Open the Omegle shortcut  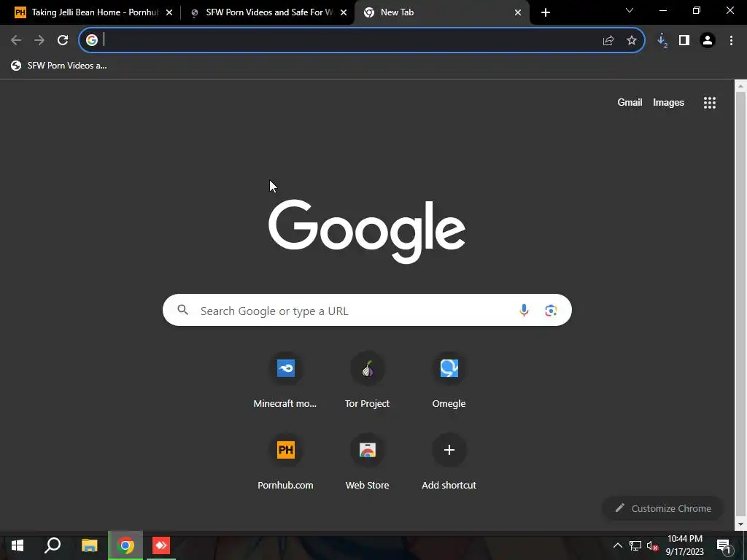point(449,381)
